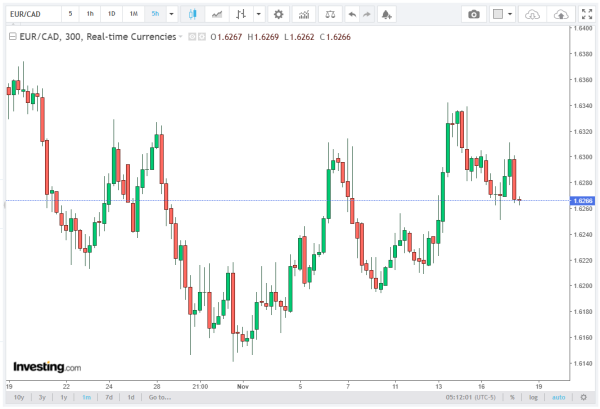Click the EUR/CAD symbol input field
This screenshot has width=600, height=409.
(28, 15)
